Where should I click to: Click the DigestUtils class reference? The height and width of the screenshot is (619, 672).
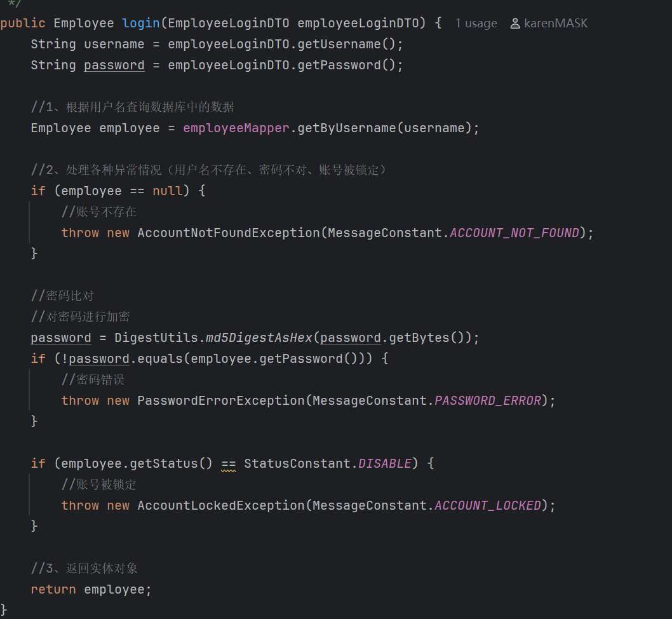coord(156,338)
